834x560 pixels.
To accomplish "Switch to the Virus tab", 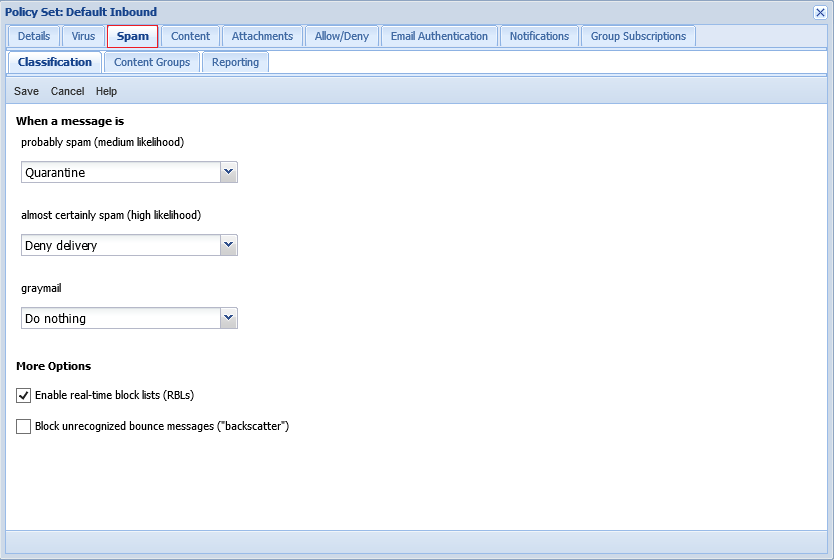I will tap(83, 36).
